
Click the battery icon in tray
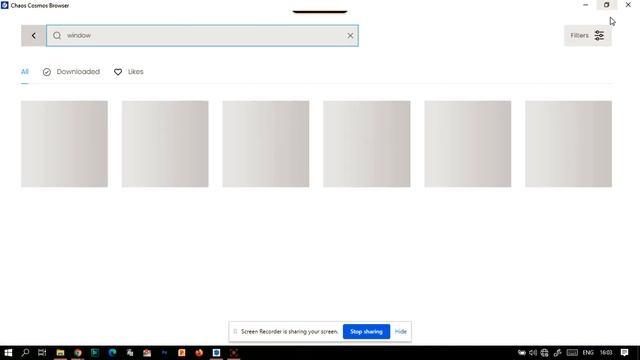pos(522,353)
